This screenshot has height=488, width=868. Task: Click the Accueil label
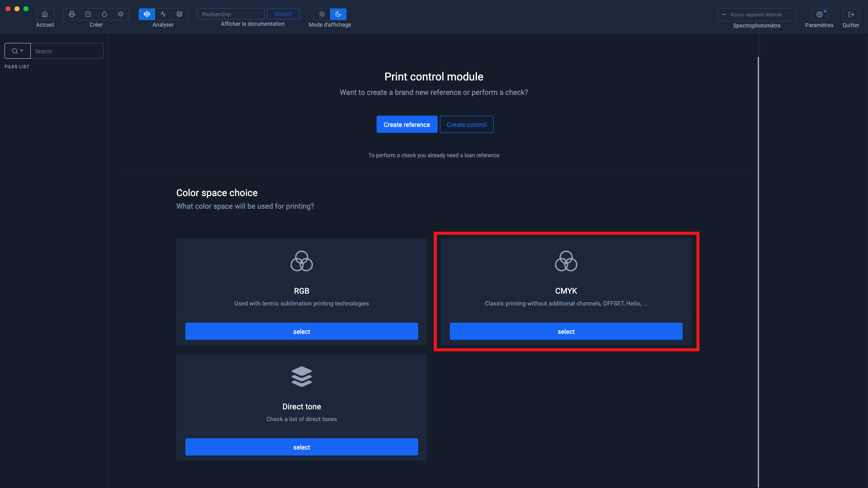45,25
